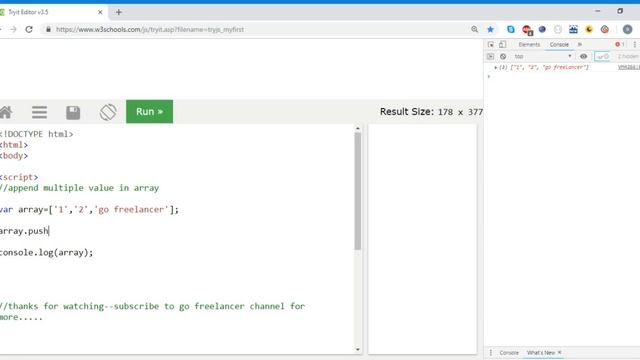The height and width of the screenshot is (360, 640).
Task: Open the greyed-out extension icon
Action: click(x=558, y=29)
